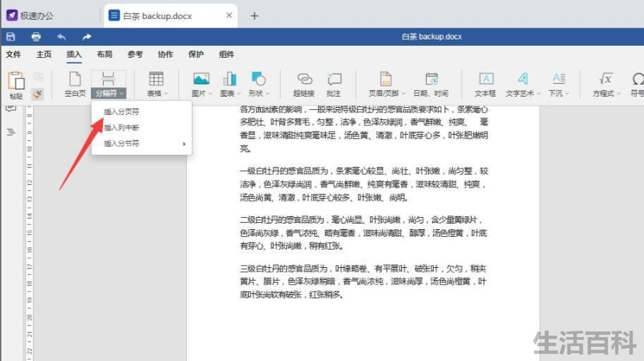Click the 表格 table icon

coord(156,78)
